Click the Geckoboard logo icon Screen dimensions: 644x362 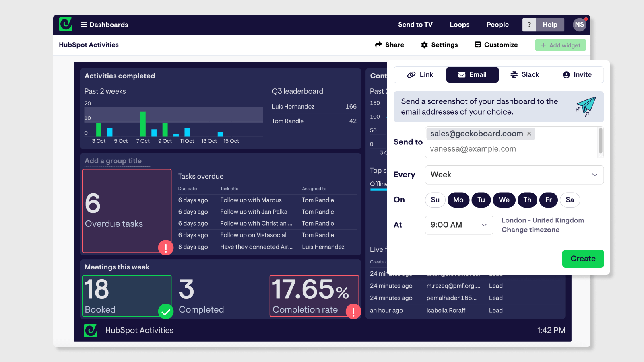pyautogui.click(x=66, y=25)
